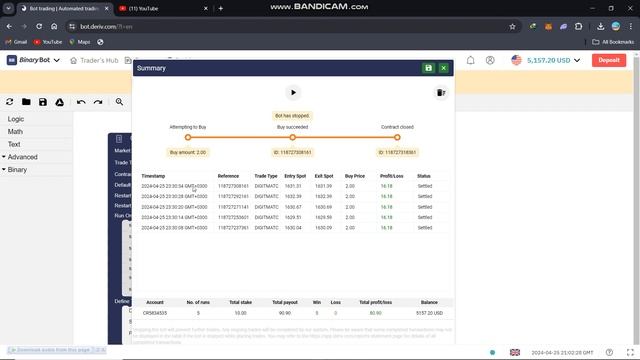Click the Profit/Loss column header
This screenshot has width=640, height=360.
tap(391, 176)
